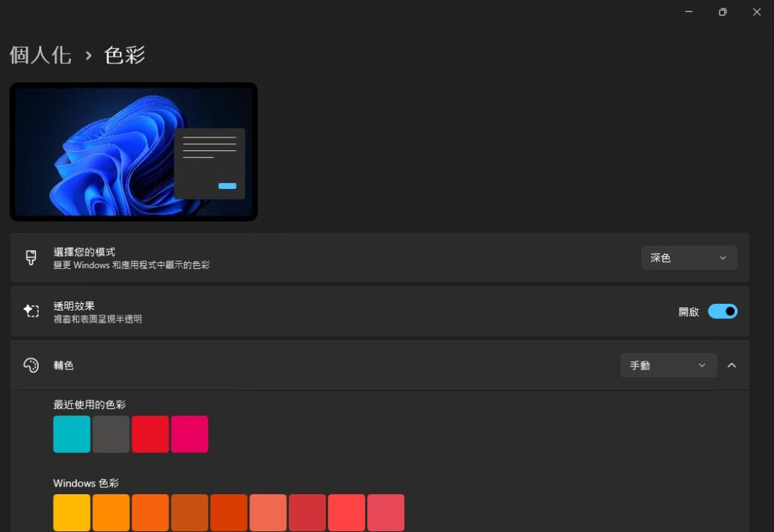
Task: Click the desktop preview thumbnail
Action: coord(133,151)
